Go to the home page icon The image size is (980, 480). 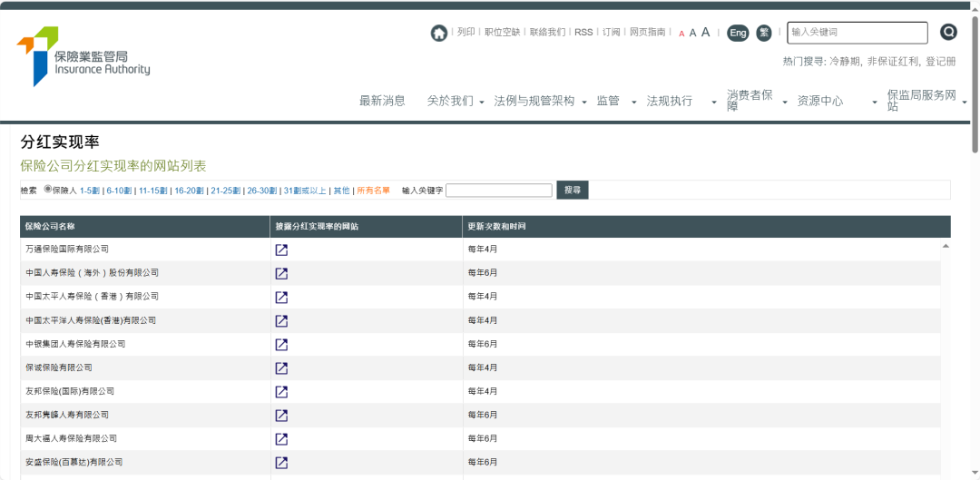tap(439, 33)
